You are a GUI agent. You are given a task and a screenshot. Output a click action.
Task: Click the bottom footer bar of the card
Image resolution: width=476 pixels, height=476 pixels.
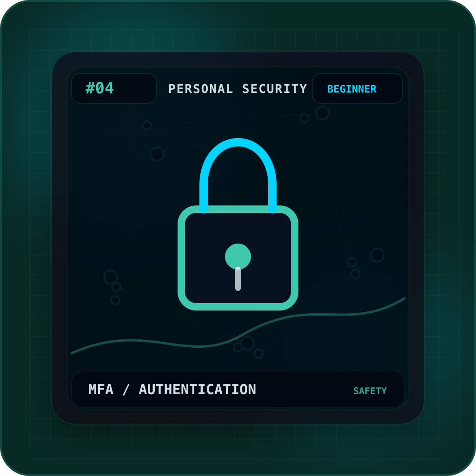[x=238, y=389]
